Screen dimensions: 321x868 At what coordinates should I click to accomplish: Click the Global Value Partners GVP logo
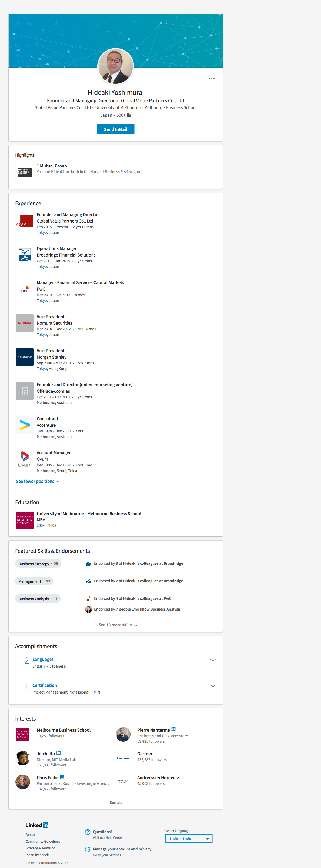[25, 221]
